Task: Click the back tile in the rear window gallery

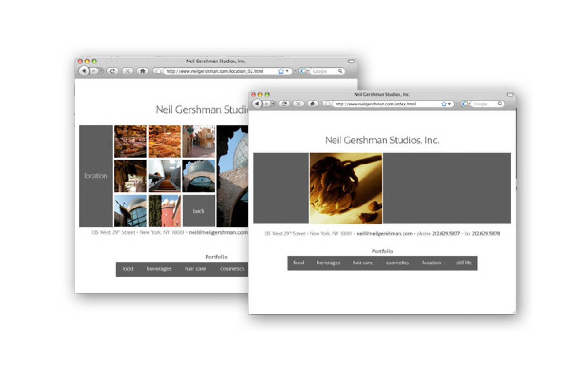Action: click(x=199, y=211)
